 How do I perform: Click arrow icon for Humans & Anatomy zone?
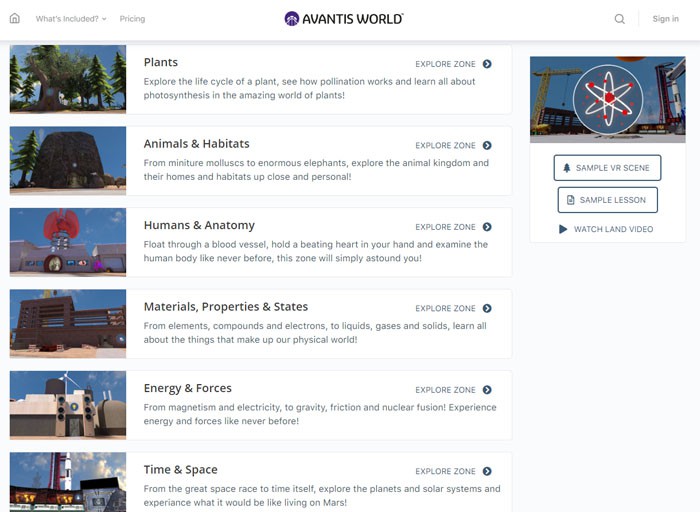coord(487,227)
